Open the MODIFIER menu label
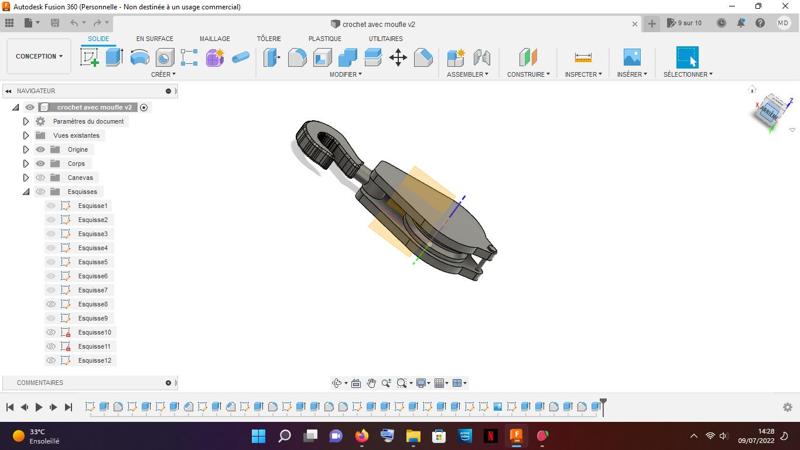800x450 pixels. click(x=345, y=74)
